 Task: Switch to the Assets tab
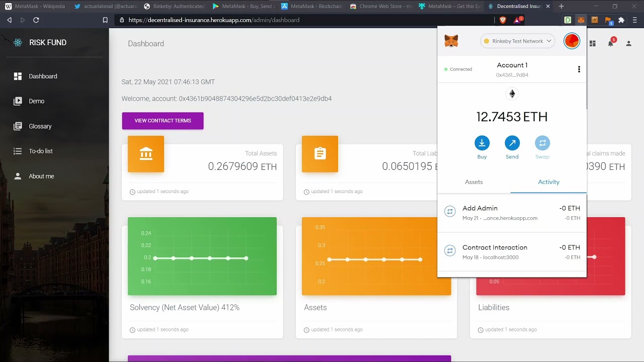[474, 182]
